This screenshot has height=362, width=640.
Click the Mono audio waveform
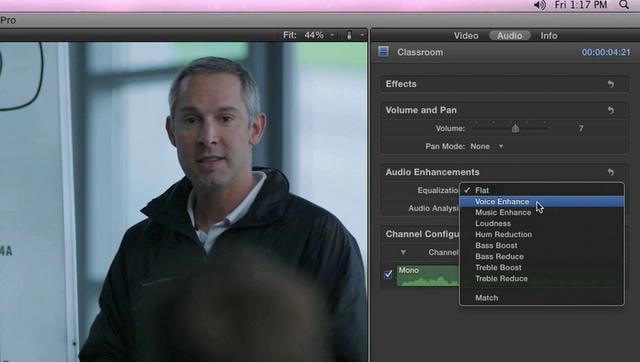(428, 275)
